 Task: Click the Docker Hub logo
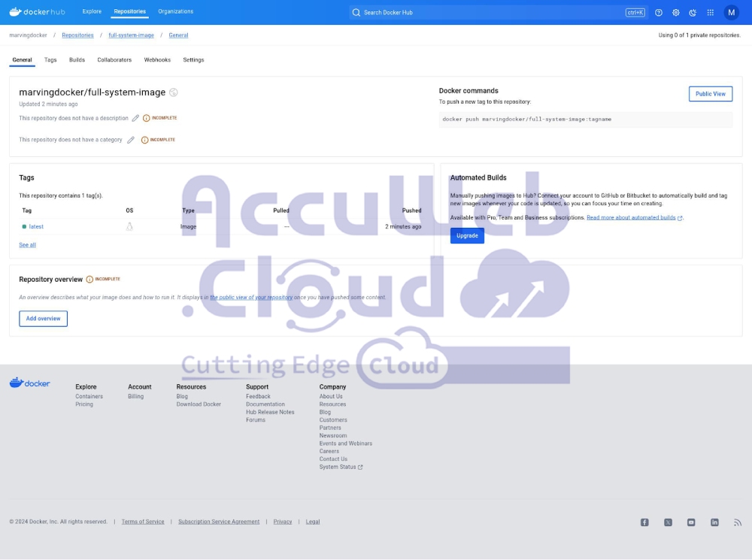tap(38, 12)
